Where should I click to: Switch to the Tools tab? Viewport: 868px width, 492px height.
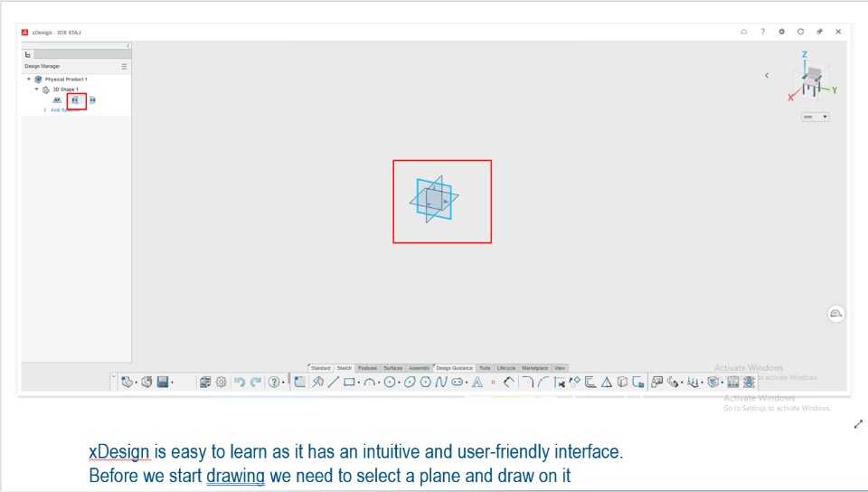coord(485,368)
